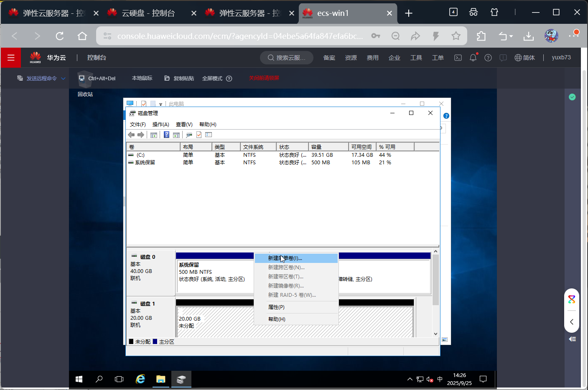Click the Forward arrow in Disk Management toolbar
This screenshot has width=588, height=390.
141,135
